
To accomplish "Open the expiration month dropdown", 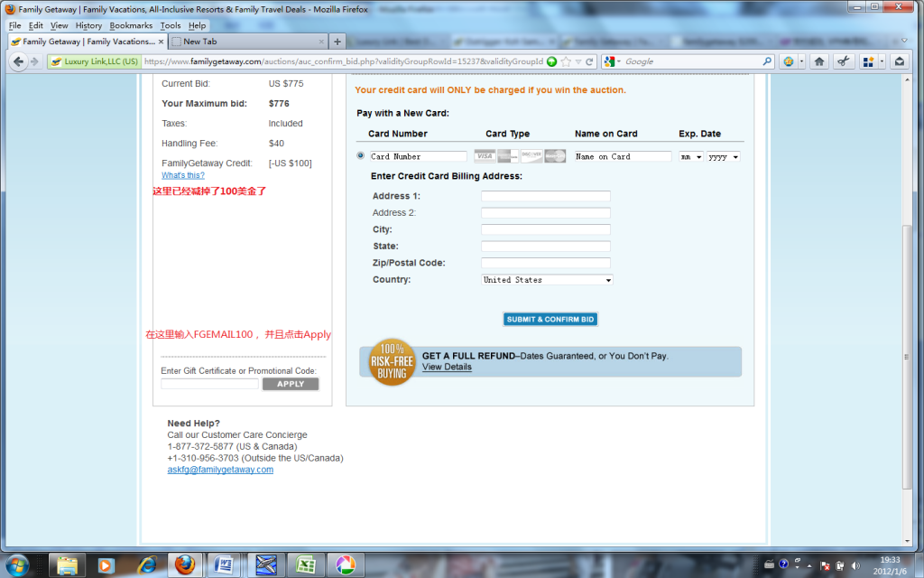I will (x=690, y=157).
